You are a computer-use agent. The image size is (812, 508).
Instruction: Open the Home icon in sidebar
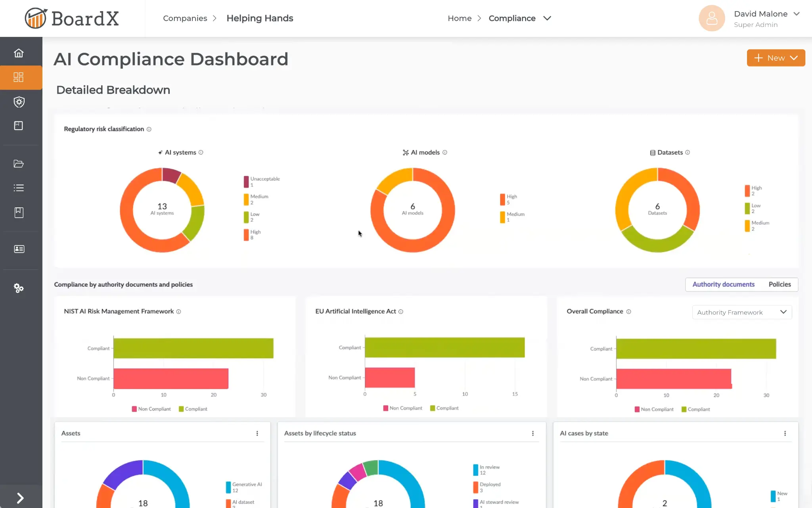point(19,52)
